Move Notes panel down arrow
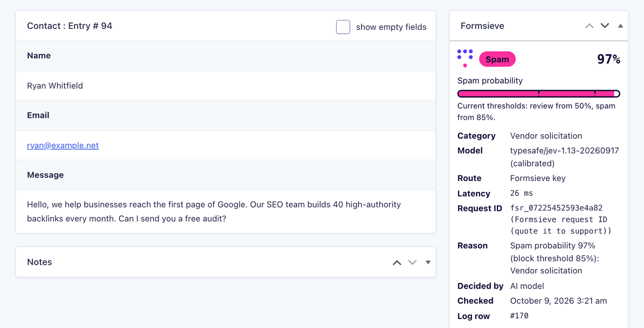The width and height of the screenshot is (644, 328). [x=412, y=262]
